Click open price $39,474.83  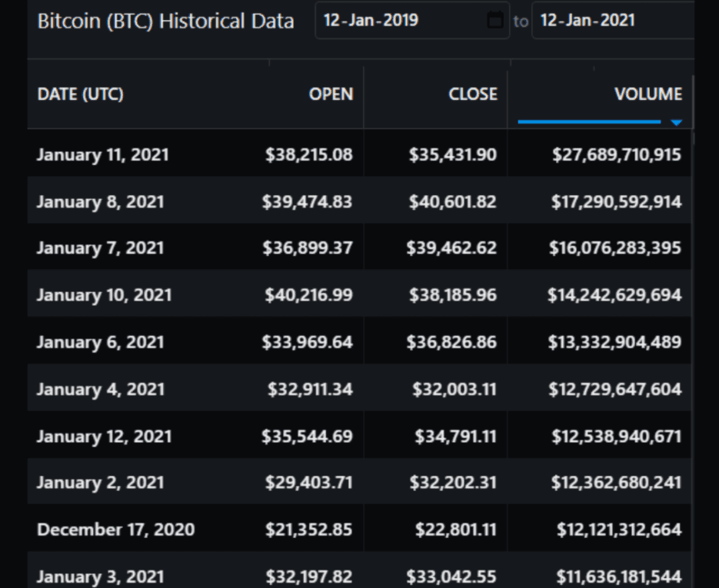click(308, 201)
